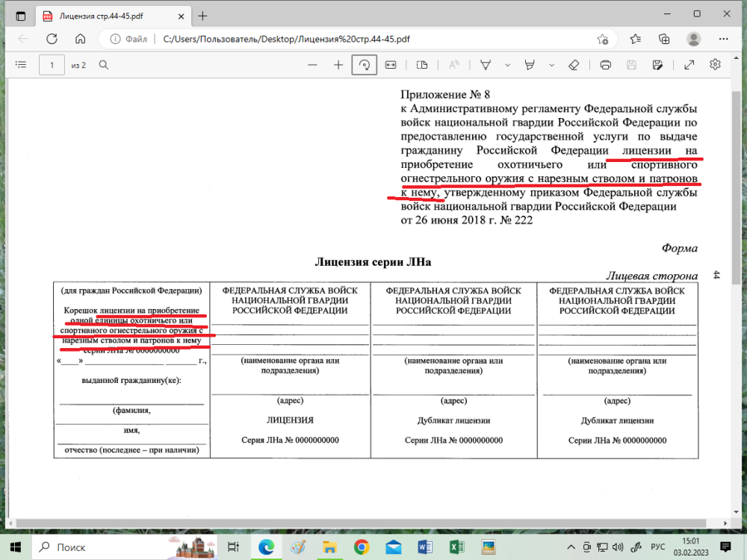
Task: Open Microsoft Word from the taskbar
Action: point(425,547)
